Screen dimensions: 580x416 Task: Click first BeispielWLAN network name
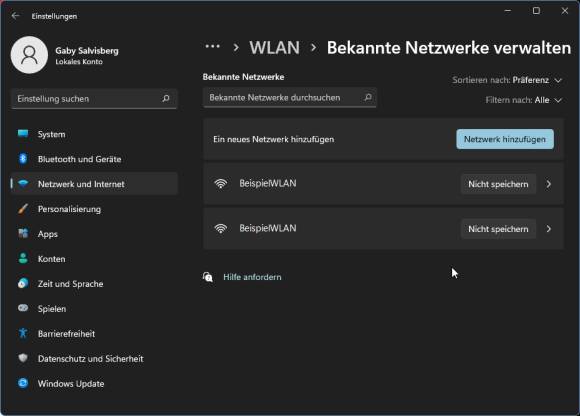tap(268, 183)
